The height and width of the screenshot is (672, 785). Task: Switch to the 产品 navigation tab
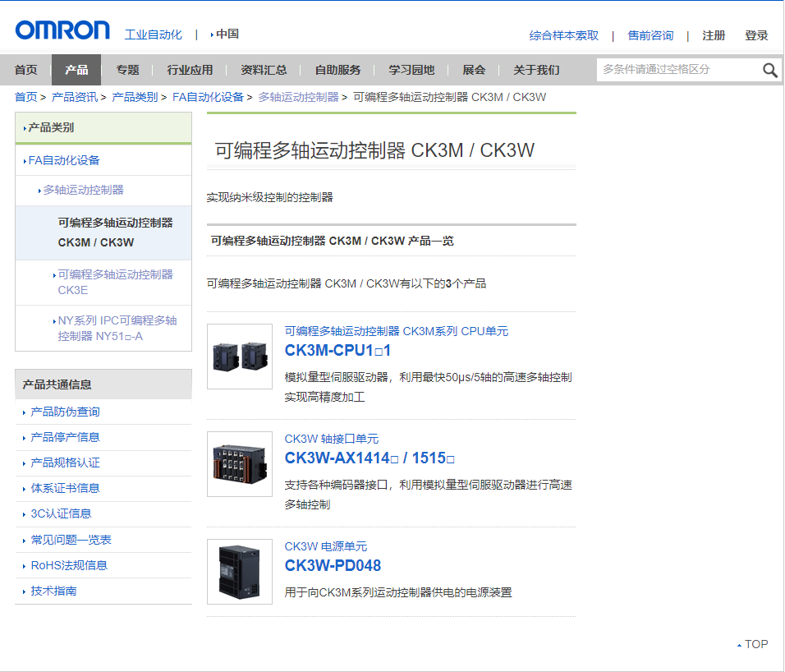pos(76,70)
